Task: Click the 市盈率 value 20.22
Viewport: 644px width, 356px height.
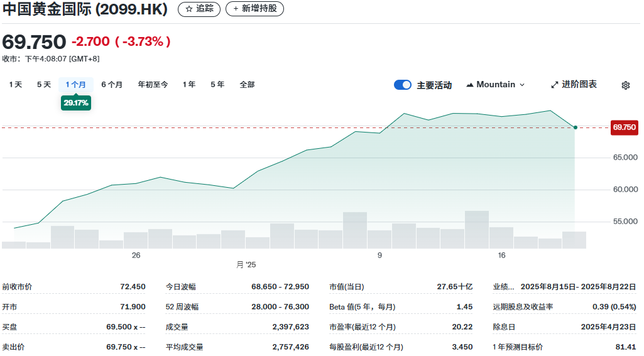Action: point(462,327)
